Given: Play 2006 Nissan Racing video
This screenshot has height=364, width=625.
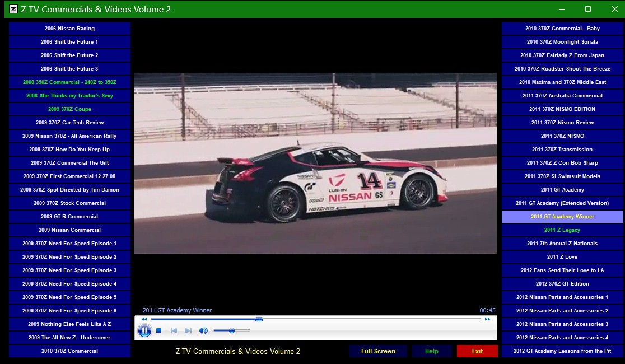Looking at the screenshot, I should [69, 29].
